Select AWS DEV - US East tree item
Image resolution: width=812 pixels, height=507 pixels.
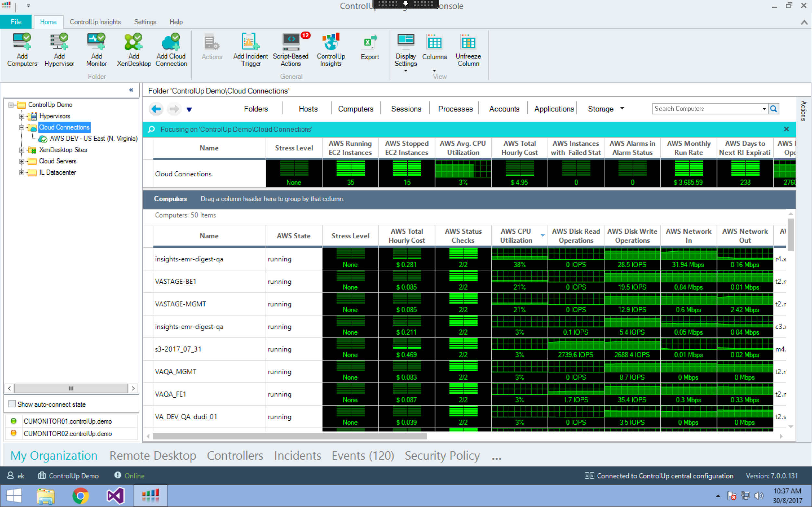coord(93,139)
